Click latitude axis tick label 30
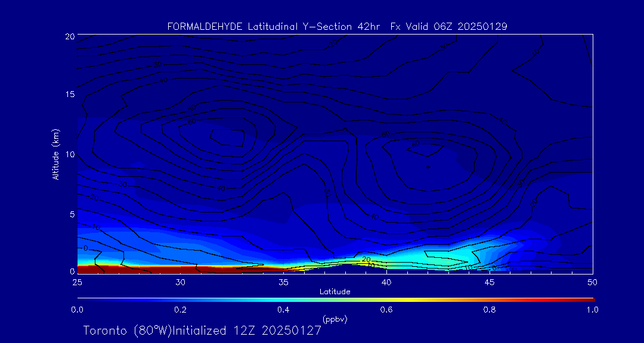This screenshot has height=343, width=644. pos(180,282)
